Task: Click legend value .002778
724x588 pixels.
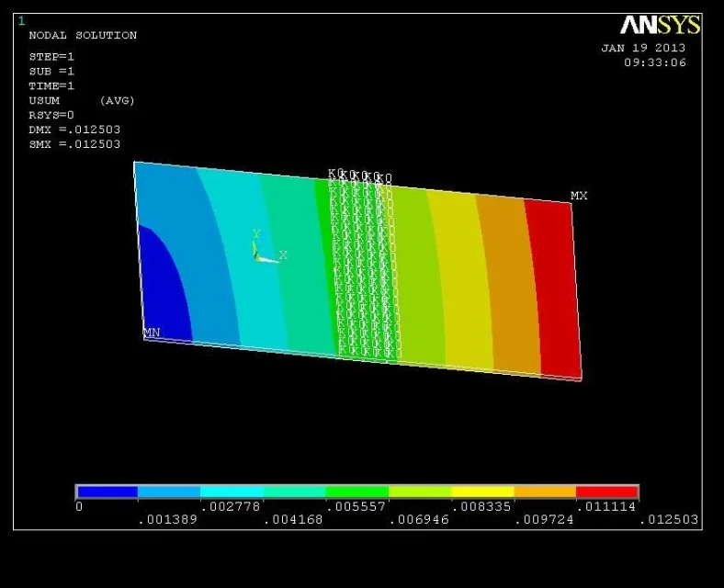Action: (x=231, y=507)
